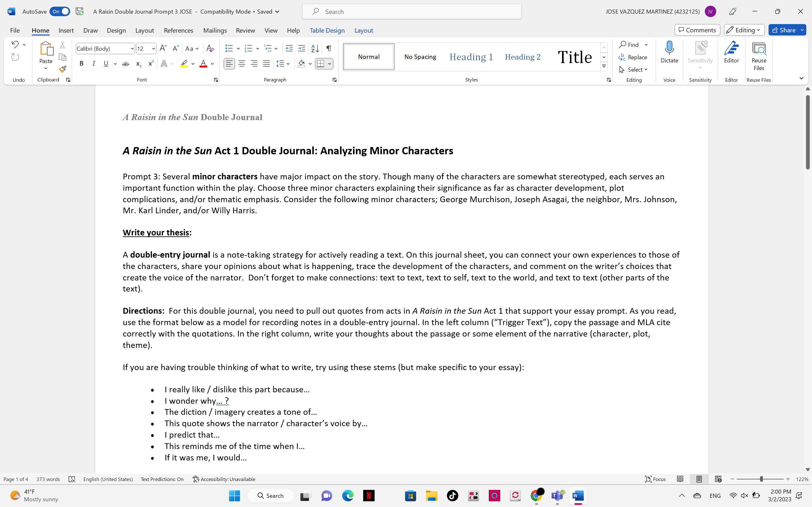Click the Comments button

coord(697,30)
